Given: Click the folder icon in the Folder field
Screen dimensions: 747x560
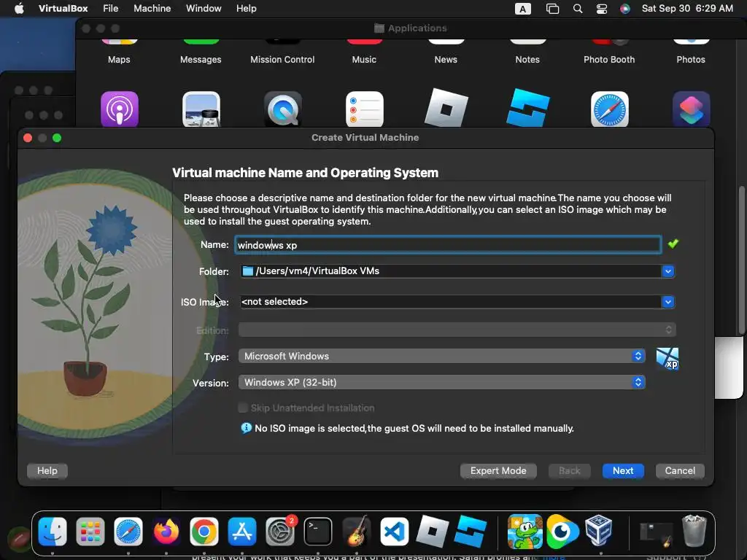Looking at the screenshot, I should coord(248,271).
